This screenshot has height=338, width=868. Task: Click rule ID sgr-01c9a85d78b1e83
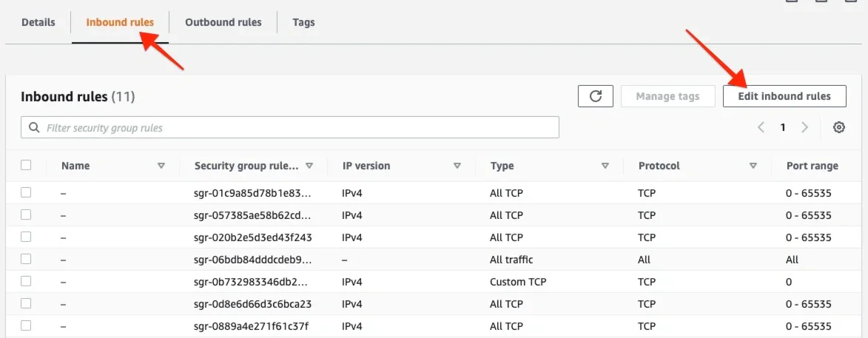[x=253, y=193]
